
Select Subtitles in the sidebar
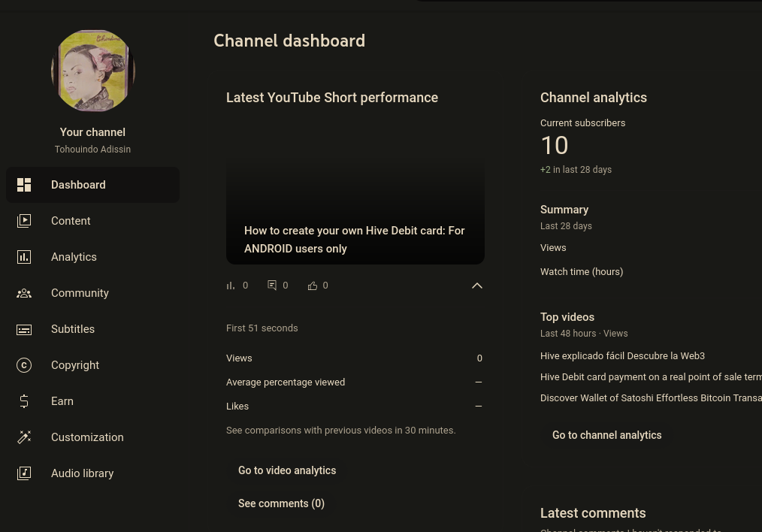point(93,329)
